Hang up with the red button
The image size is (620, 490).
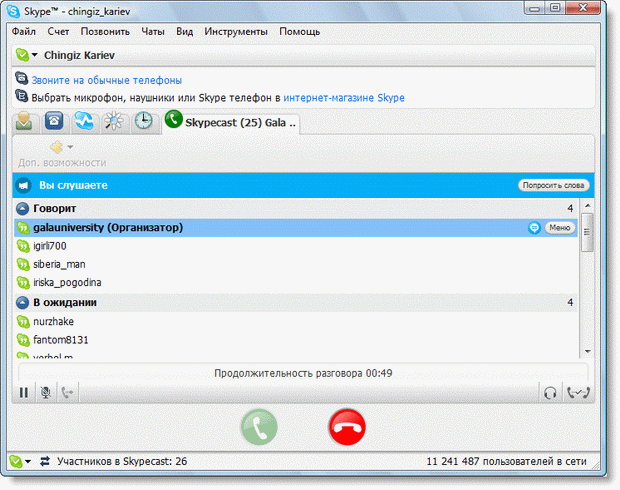347,427
